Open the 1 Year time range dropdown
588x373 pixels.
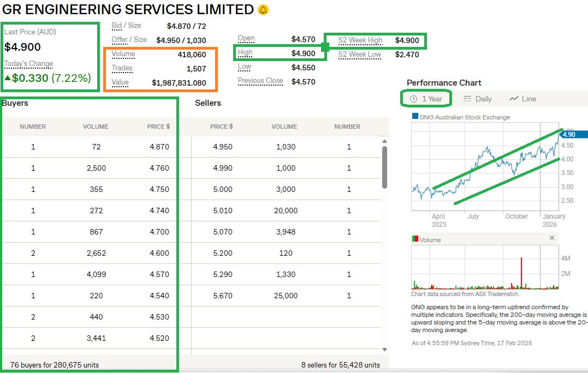coord(427,99)
